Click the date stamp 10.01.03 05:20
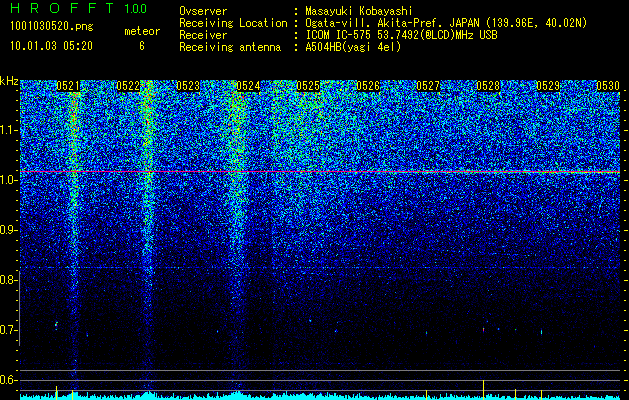This screenshot has height=400, width=629. click(x=51, y=46)
